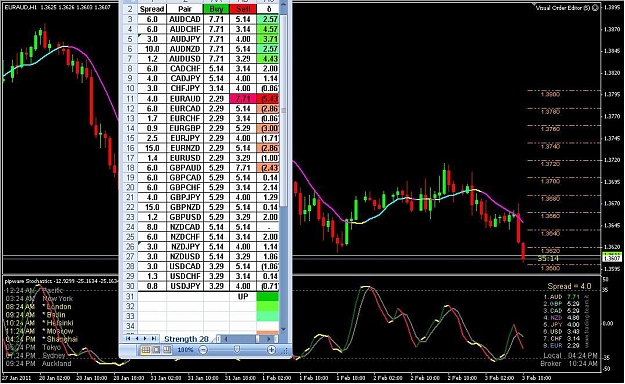The height and width of the screenshot is (384, 625).
Task: Select the NZDUSD pair cell
Action: click(185, 256)
